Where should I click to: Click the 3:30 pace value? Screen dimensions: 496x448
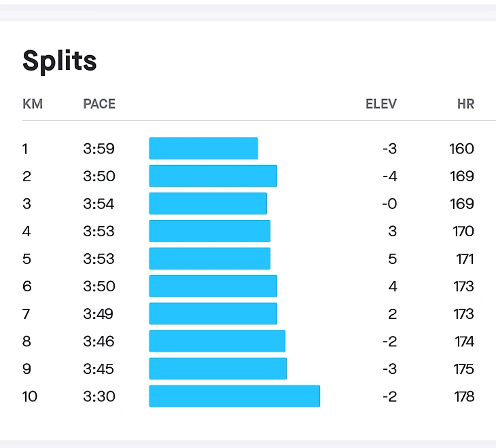[99, 396]
